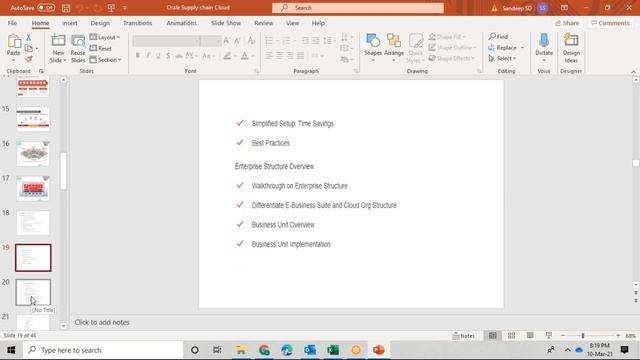The height and width of the screenshot is (360, 640).
Task: Click the Bullets list icon
Action: (x=269, y=41)
